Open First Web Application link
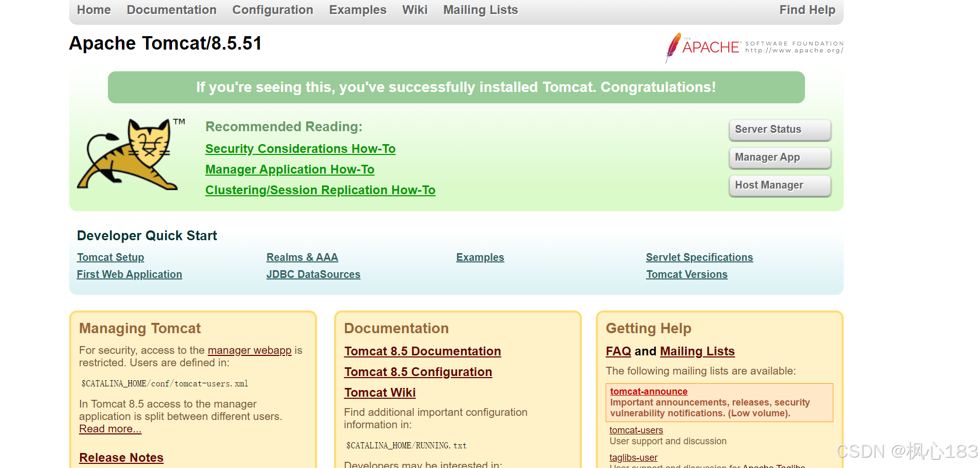Image resolution: width=980 pixels, height=468 pixels. [130, 274]
